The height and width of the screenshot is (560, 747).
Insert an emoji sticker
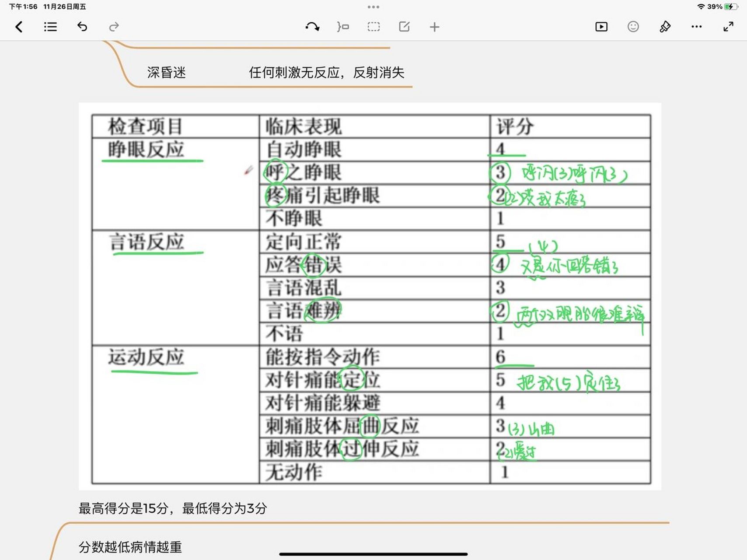(633, 27)
